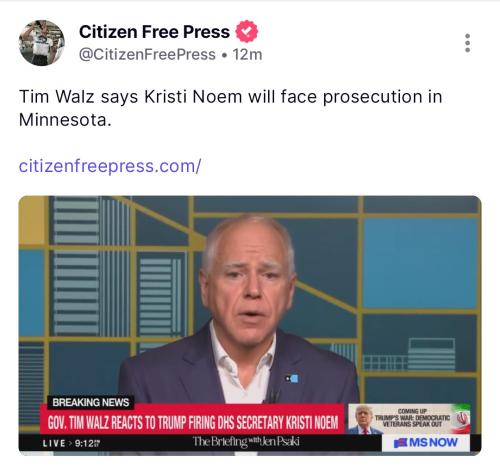Click the MS NOW flag emblem
The image size is (500, 473).
click(400, 443)
